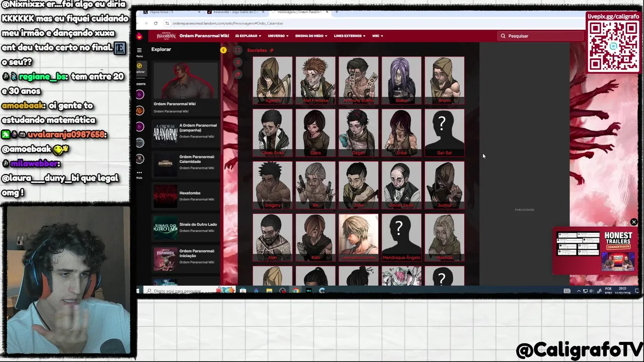Toggle fullscreen expand icon beside page
Screen dimensions: 644x362
[x=237, y=50]
